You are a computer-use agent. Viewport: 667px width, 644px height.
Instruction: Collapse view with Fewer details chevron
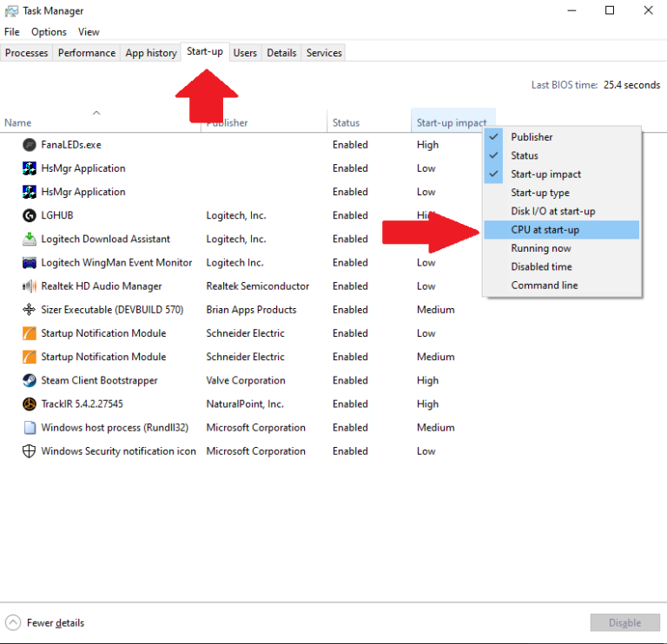(13, 622)
